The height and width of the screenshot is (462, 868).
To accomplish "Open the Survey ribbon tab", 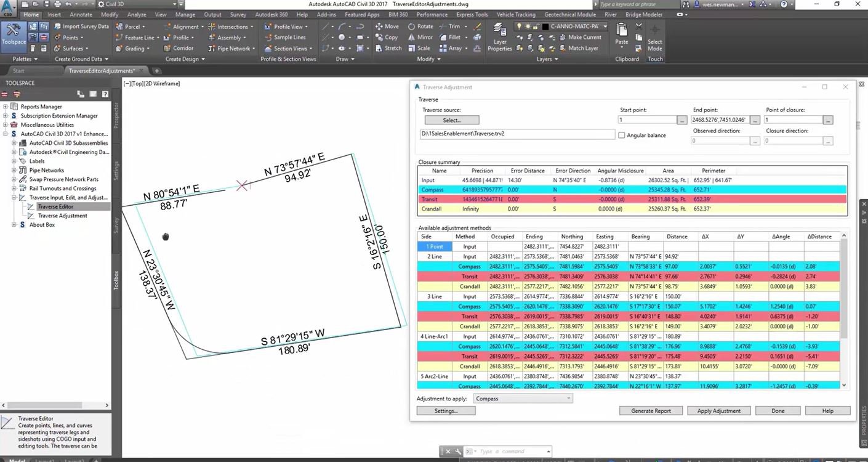I will click(238, 14).
